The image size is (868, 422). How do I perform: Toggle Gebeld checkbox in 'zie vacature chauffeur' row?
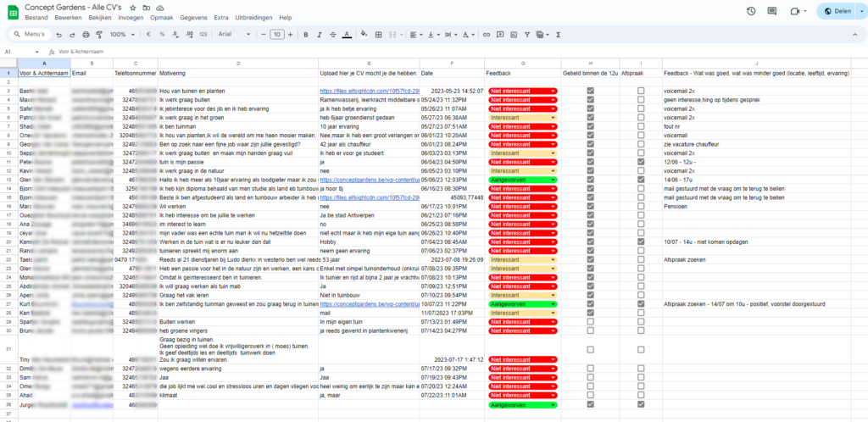click(591, 144)
